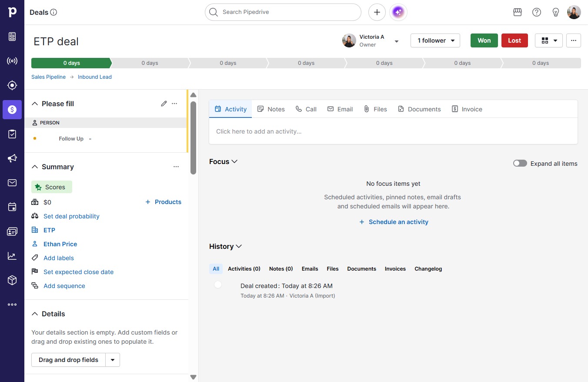Open Projects clipboard icon in sidebar

(12, 134)
